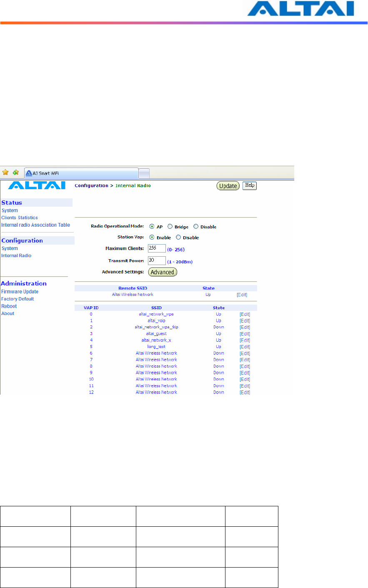
Task: Click the Internal Radio breadcrumb text
Action: tap(133, 186)
